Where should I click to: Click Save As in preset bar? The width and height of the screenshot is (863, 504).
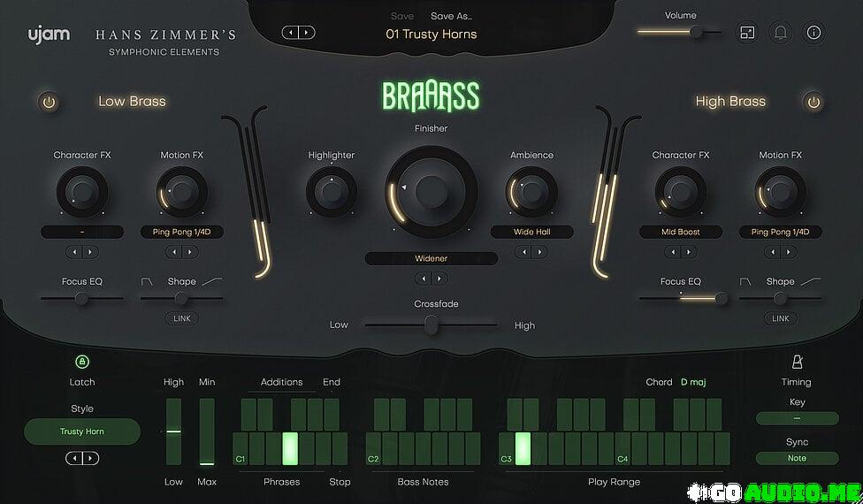[451, 16]
